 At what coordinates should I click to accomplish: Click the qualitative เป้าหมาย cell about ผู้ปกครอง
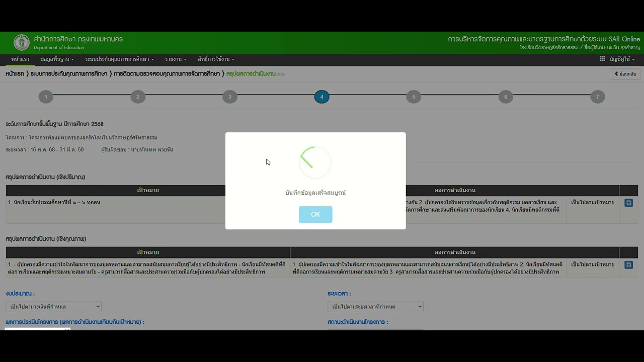point(147,268)
